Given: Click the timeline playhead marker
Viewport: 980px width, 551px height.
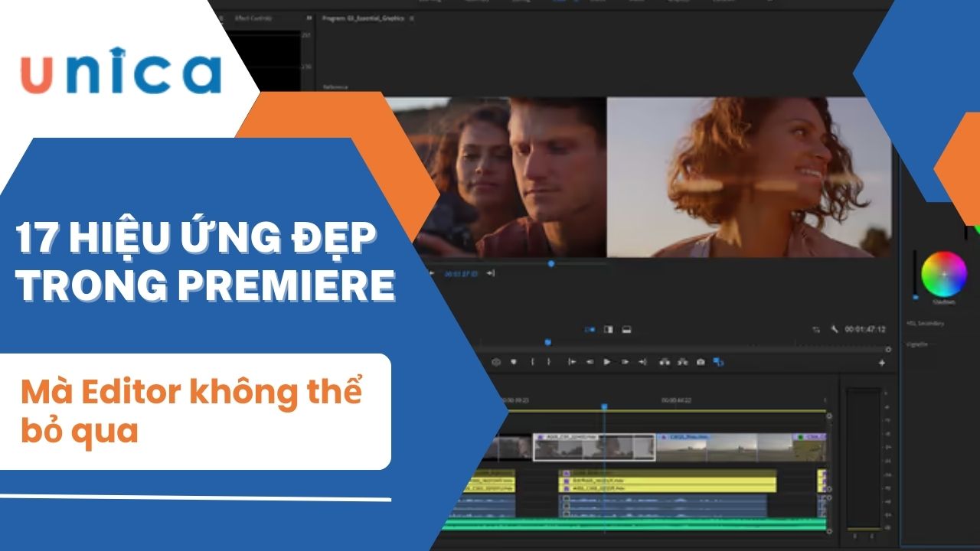Looking at the screenshot, I should point(604,407).
